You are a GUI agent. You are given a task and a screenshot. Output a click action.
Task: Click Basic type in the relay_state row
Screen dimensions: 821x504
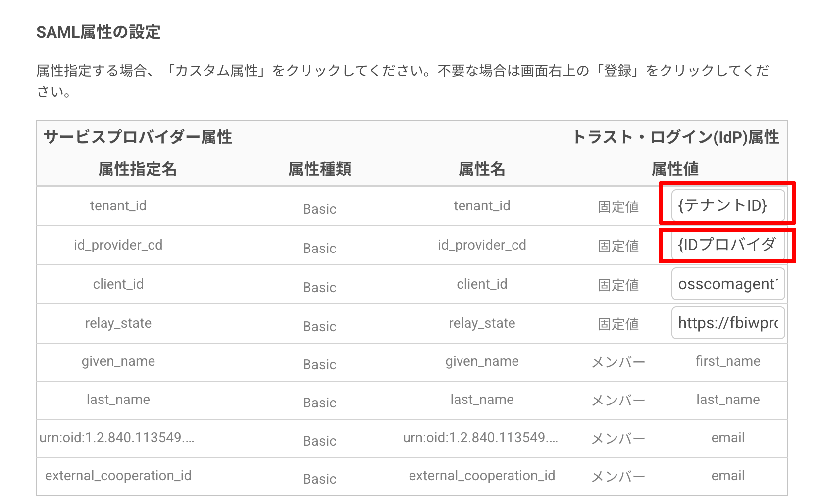pyautogui.click(x=319, y=327)
